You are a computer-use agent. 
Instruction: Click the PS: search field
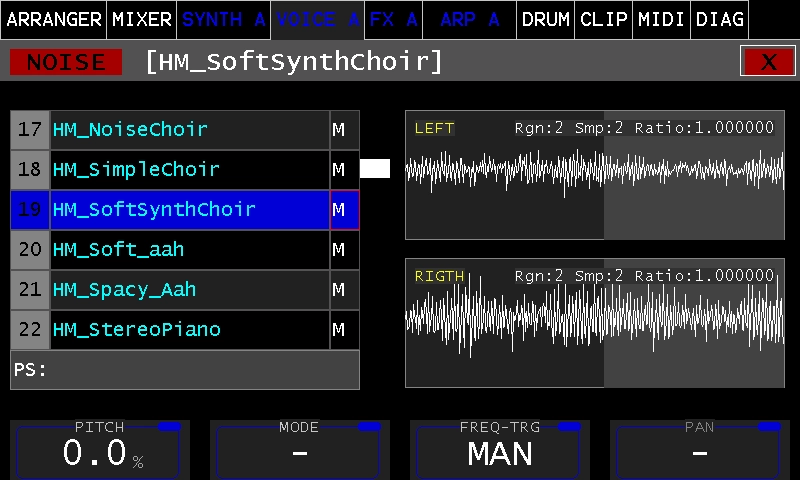click(x=185, y=370)
